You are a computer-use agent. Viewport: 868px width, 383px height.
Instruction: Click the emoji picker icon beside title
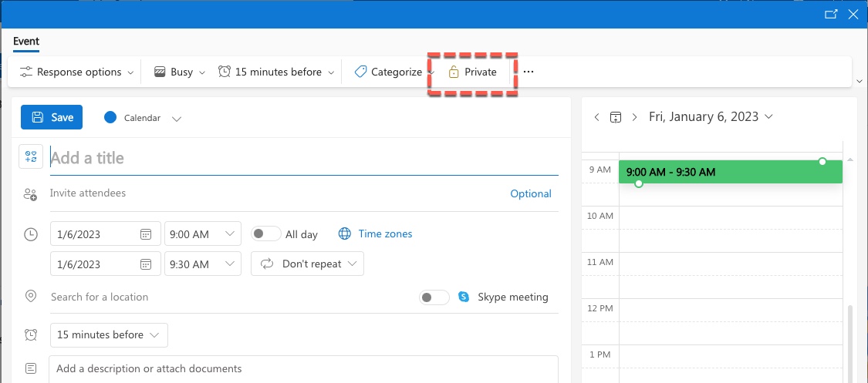pyautogui.click(x=31, y=157)
